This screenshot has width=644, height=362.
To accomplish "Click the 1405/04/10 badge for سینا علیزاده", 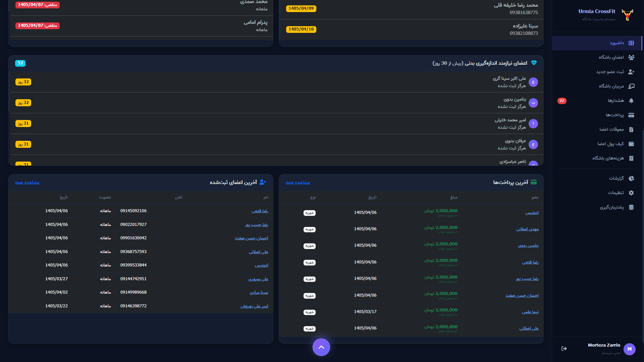I will click(301, 29).
